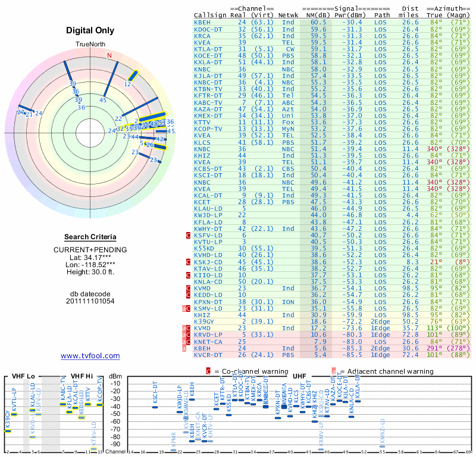Screen dimensions: 476x457
Task: Click the 60.5 NM(dB) value in the top row
Action: [318, 23]
